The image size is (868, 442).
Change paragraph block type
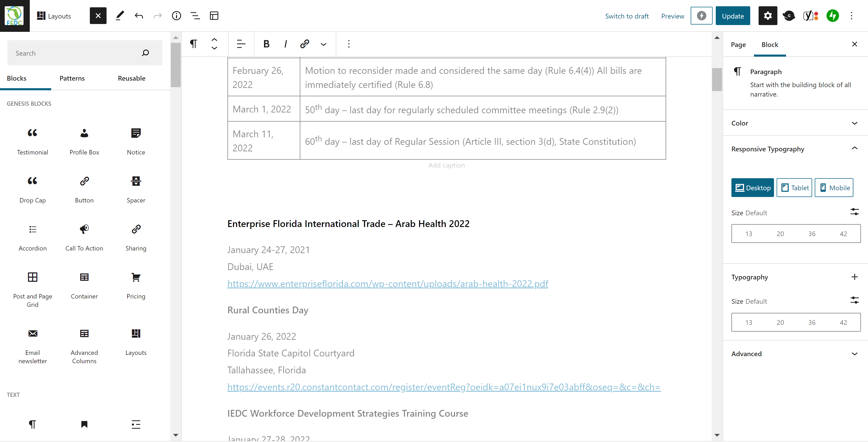[193, 44]
